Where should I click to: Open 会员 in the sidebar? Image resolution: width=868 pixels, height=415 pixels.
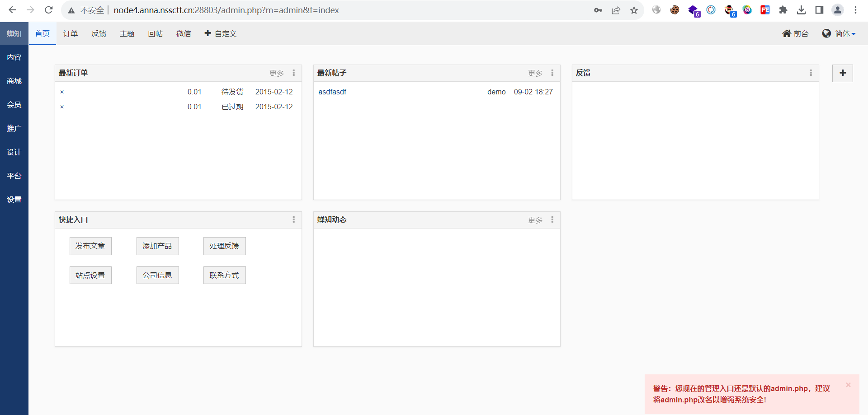coord(14,105)
